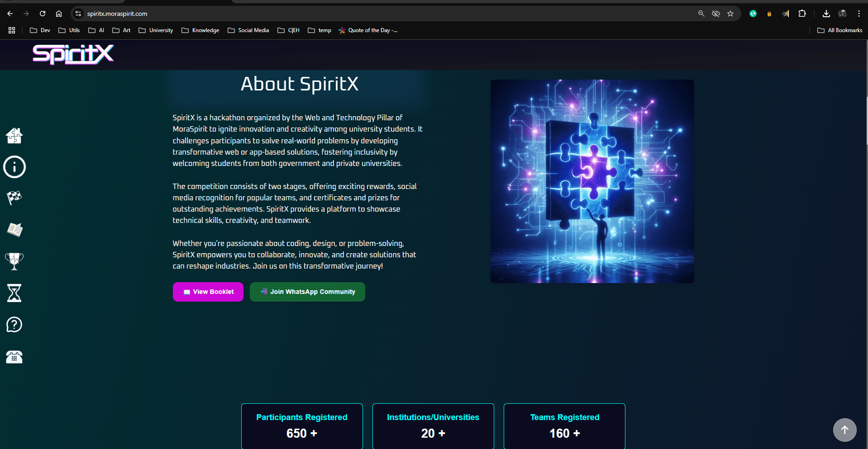Image resolution: width=868 pixels, height=449 pixels.
Task: Click the scroll-to-top arrow button
Action: point(844,430)
